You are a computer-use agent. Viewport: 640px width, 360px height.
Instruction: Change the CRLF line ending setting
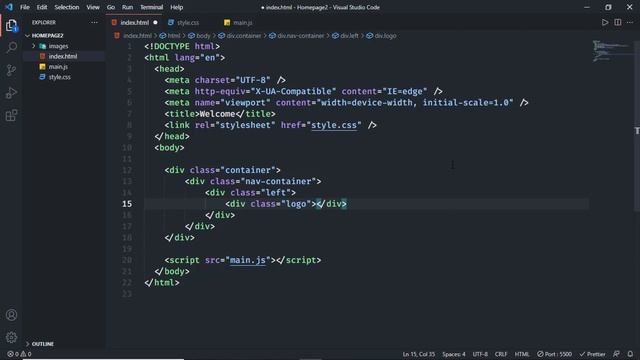[x=501, y=354]
